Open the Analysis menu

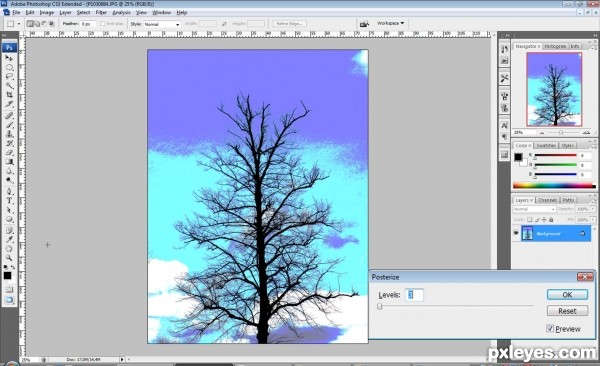click(121, 13)
